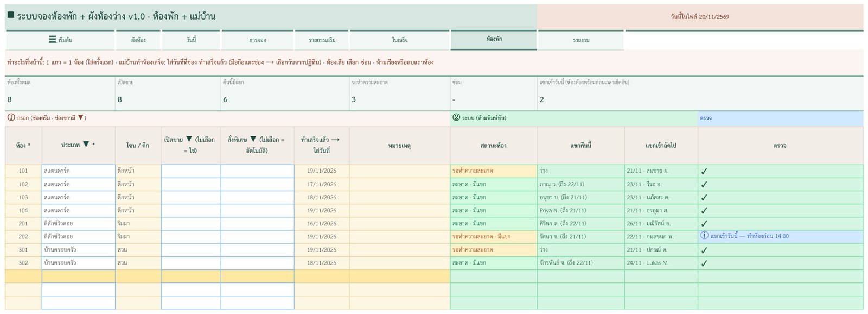Click the รอทำความสะอาด · มีแขก status for room 202
This screenshot has height=314, width=868.
(x=494, y=236)
